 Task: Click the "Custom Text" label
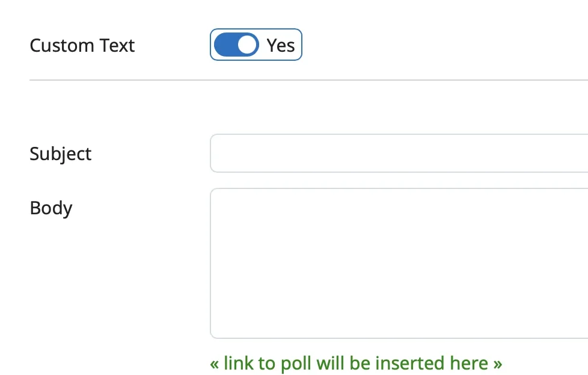coord(82,46)
